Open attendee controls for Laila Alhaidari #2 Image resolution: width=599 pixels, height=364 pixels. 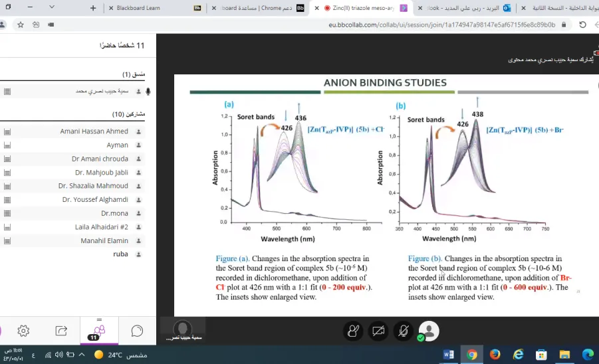coord(7,227)
